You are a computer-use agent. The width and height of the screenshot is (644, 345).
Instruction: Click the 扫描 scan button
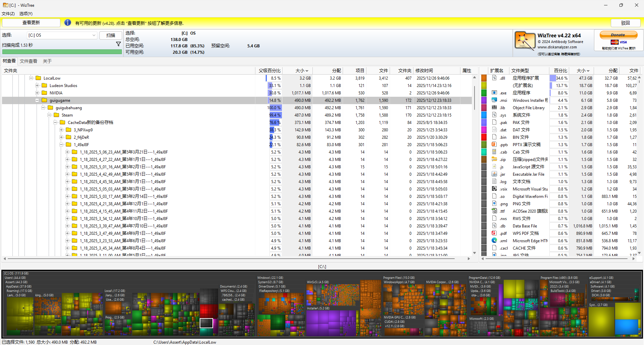[111, 35]
